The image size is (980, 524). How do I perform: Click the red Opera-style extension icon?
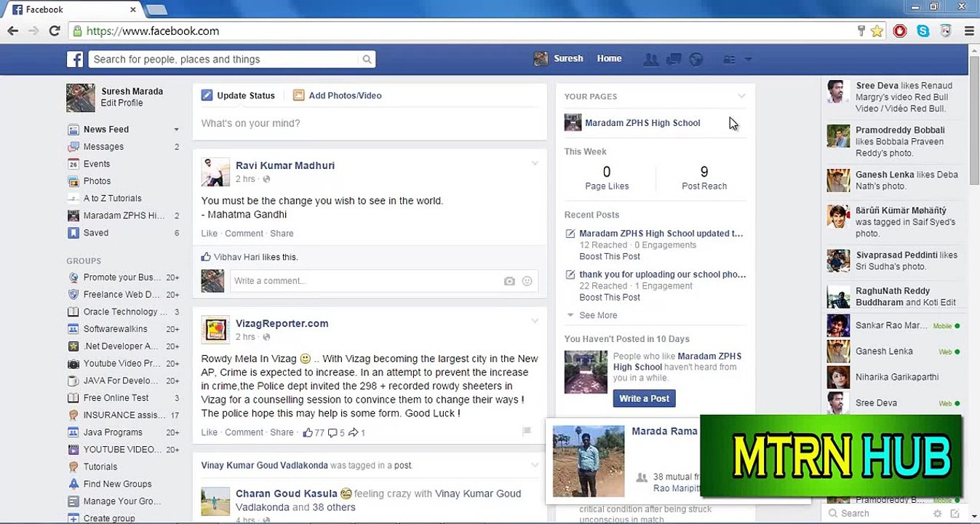tap(900, 31)
